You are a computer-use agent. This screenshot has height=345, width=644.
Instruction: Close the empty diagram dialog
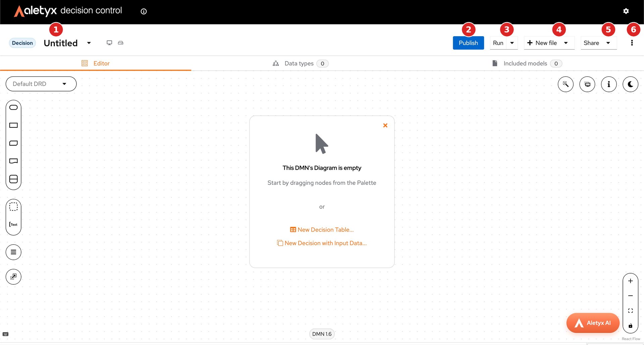(385, 125)
